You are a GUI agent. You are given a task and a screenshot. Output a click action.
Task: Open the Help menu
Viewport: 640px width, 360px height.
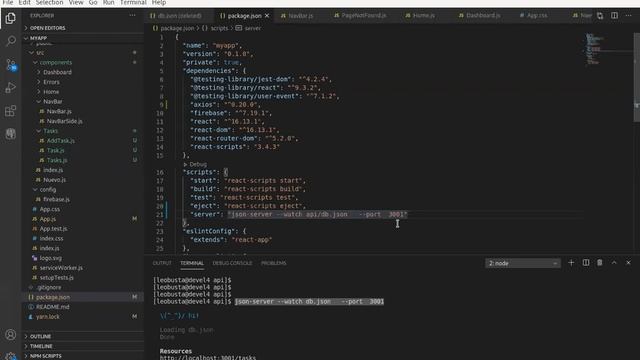click(159, 2)
